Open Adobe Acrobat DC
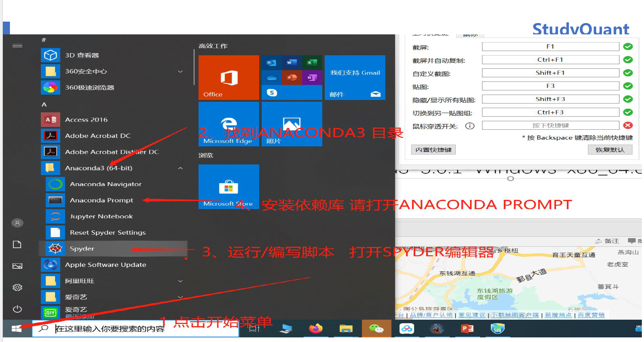Screen dimensions: 644x342 (x=113, y=136)
